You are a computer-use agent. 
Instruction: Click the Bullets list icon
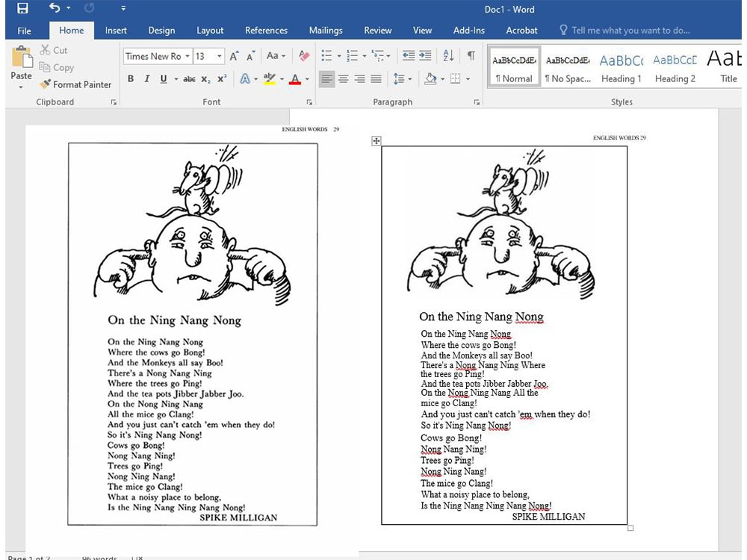pos(326,56)
